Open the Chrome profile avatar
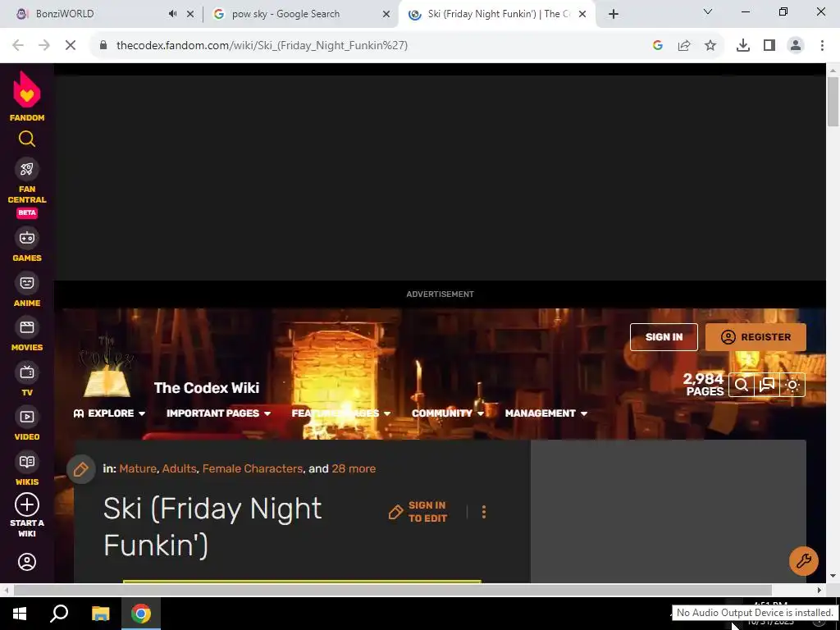840x630 pixels. pos(796,46)
